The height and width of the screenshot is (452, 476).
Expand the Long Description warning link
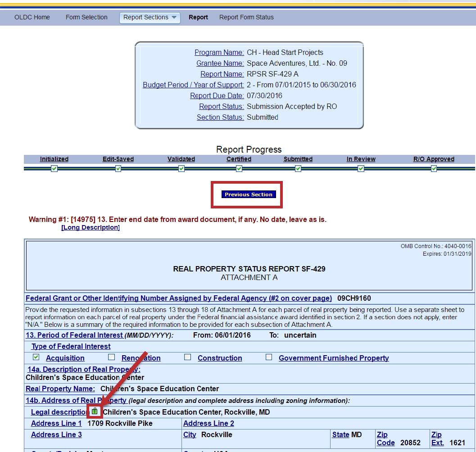[x=90, y=228]
